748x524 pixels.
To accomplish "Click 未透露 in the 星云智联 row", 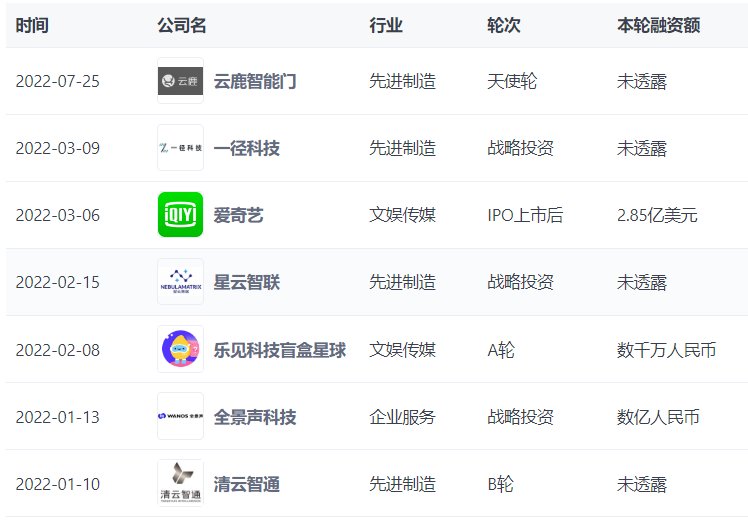I will 642,282.
